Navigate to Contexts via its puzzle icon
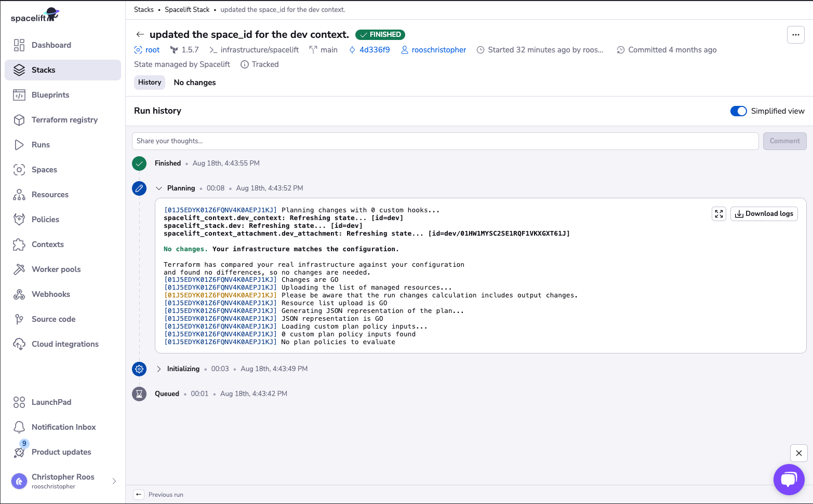This screenshot has width=813, height=504. pyautogui.click(x=19, y=244)
